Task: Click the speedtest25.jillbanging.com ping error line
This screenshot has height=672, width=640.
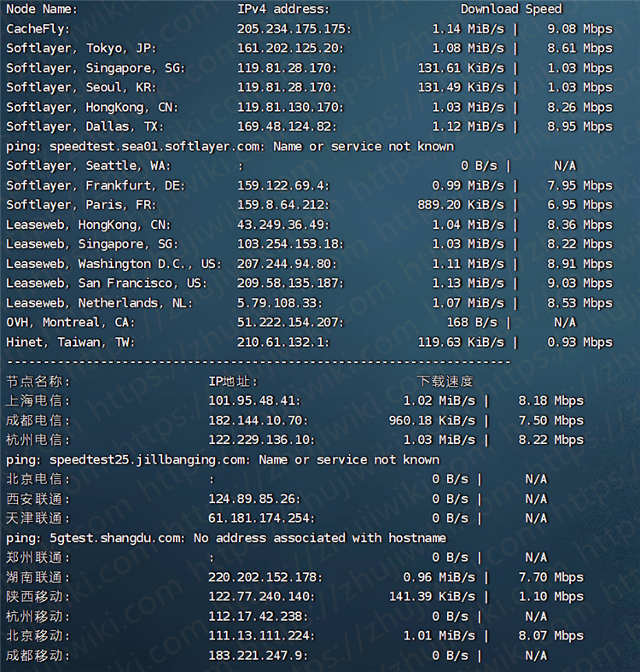Action: [223, 460]
